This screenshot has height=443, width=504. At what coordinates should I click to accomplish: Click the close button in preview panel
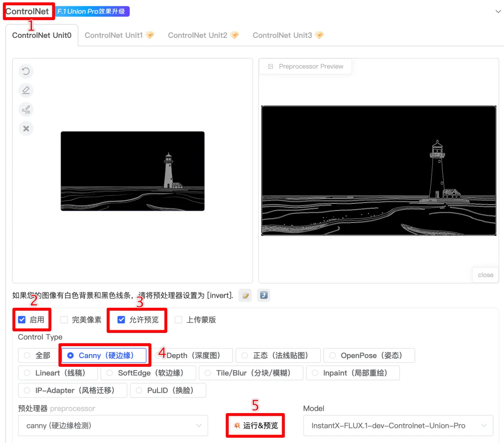coord(485,275)
